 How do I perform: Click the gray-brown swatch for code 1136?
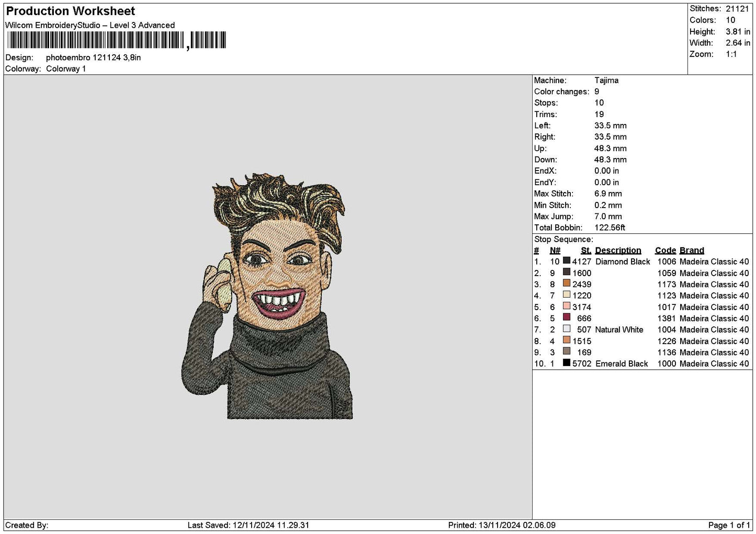(567, 351)
